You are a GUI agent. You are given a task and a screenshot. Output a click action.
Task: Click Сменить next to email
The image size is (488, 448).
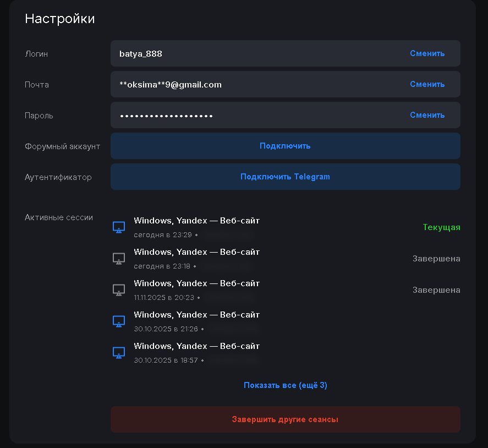click(x=427, y=84)
